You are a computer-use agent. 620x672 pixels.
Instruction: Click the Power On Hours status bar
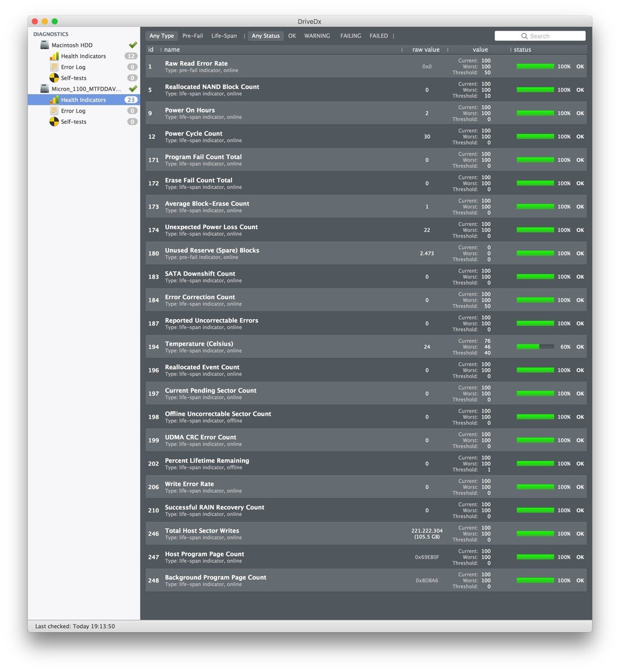(x=535, y=113)
